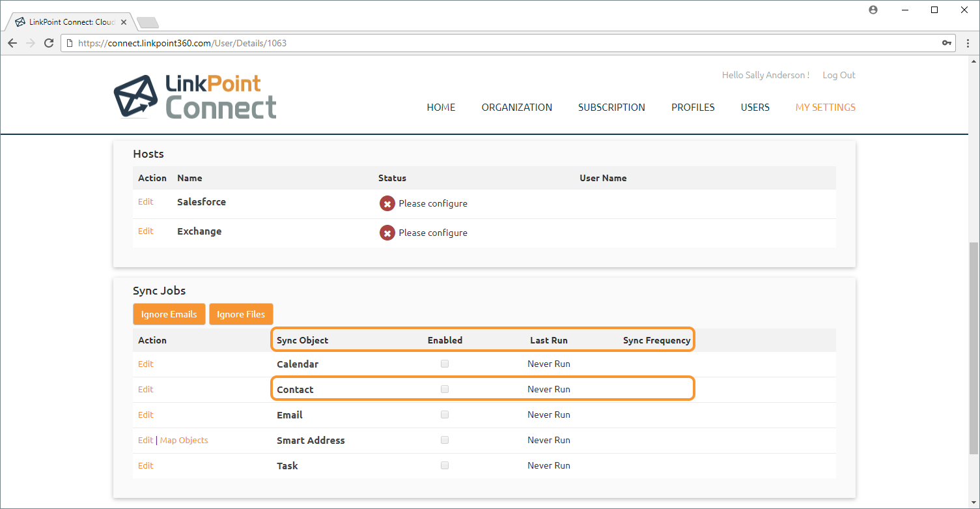Click Please configure status for Exchange
The height and width of the screenshot is (509, 980).
433,233
